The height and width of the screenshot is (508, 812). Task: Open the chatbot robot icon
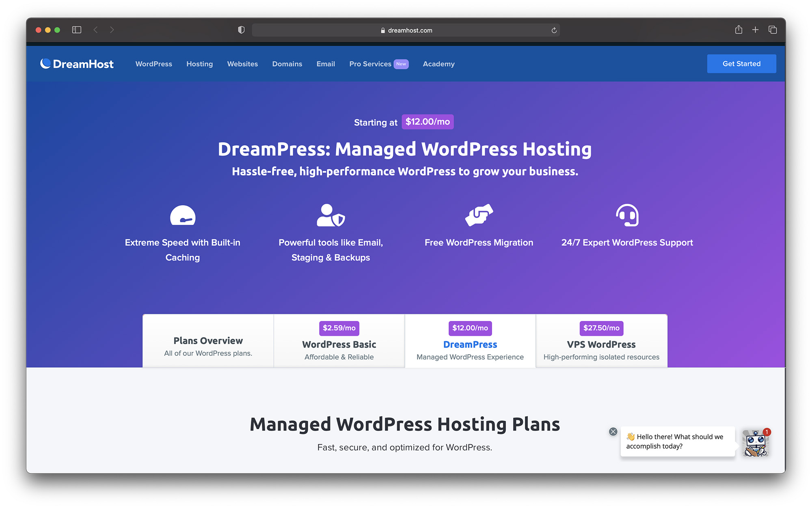[756, 443]
